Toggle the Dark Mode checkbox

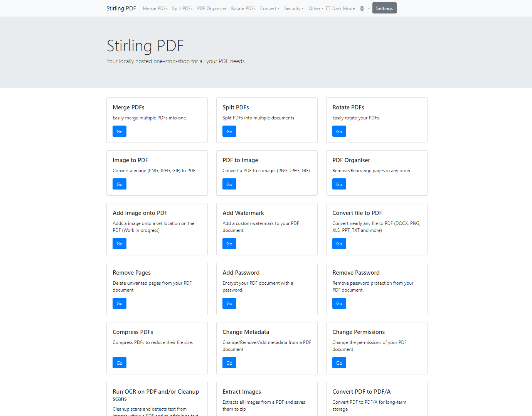tap(328, 8)
